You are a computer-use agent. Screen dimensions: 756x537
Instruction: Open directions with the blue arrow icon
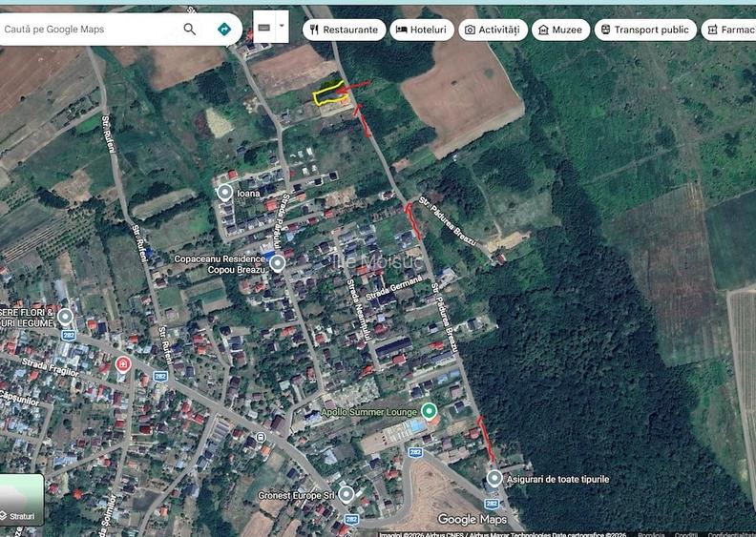pos(224,30)
